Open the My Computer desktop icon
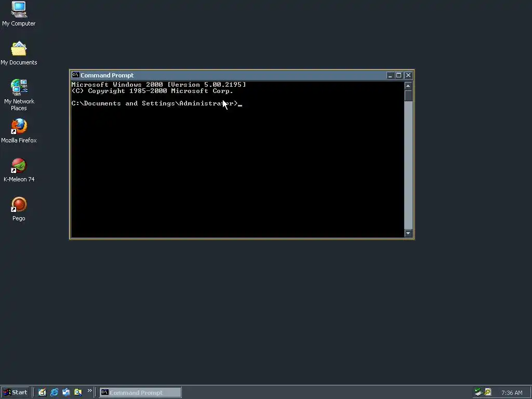This screenshot has height=399, width=532. 19,14
